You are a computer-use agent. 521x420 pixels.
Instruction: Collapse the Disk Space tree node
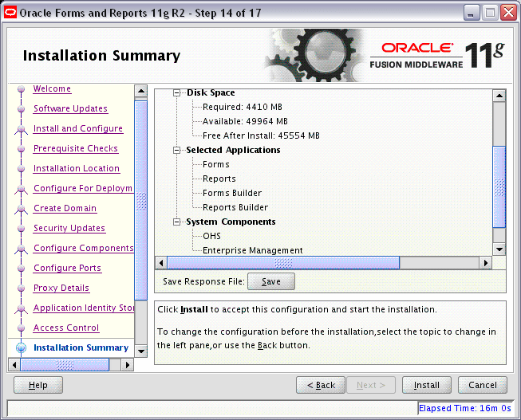177,93
